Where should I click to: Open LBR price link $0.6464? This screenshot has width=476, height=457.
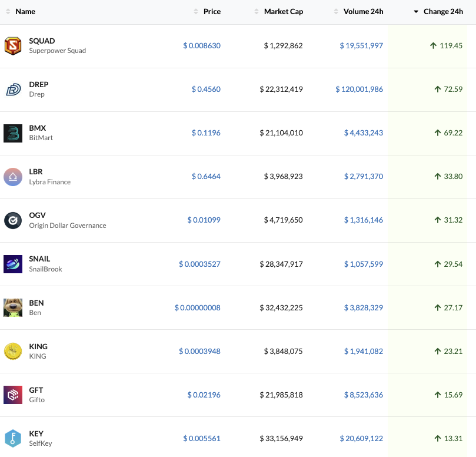coord(206,177)
